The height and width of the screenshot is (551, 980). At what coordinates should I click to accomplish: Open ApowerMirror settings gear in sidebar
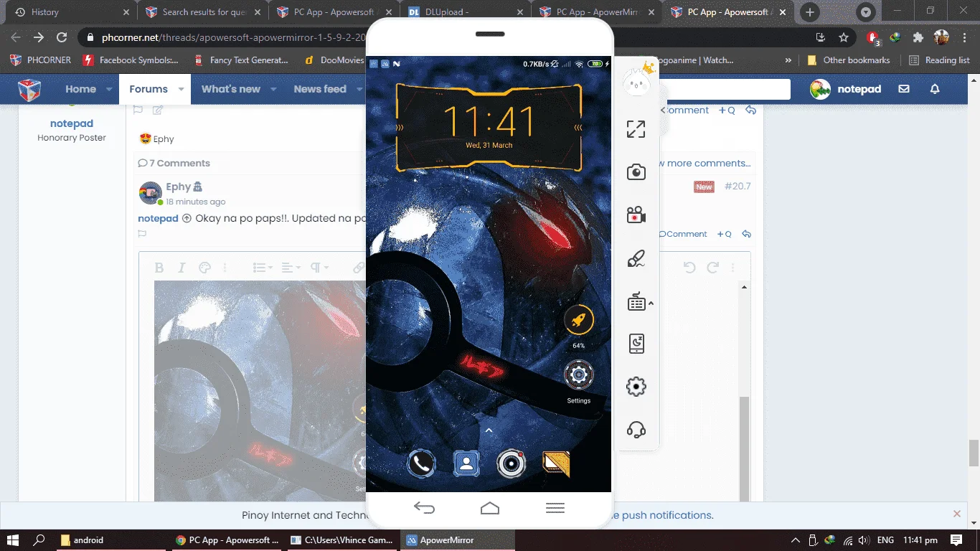point(636,387)
